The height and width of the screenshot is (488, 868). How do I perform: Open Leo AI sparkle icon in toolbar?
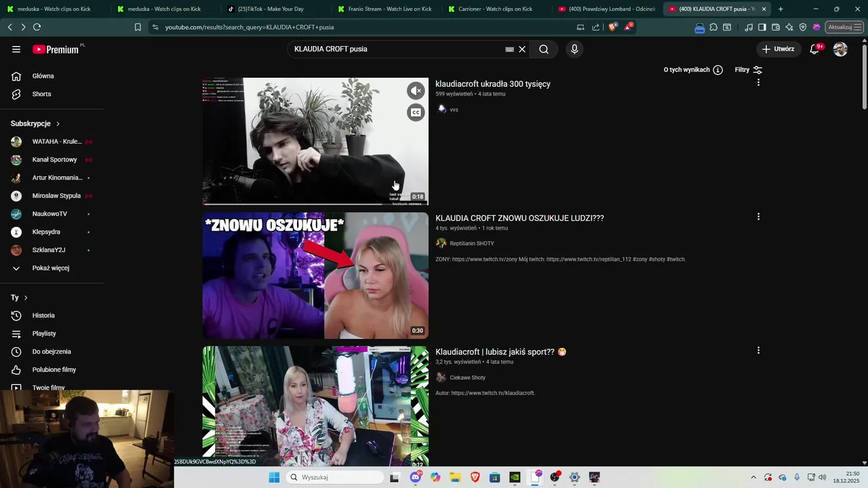[x=789, y=27]
